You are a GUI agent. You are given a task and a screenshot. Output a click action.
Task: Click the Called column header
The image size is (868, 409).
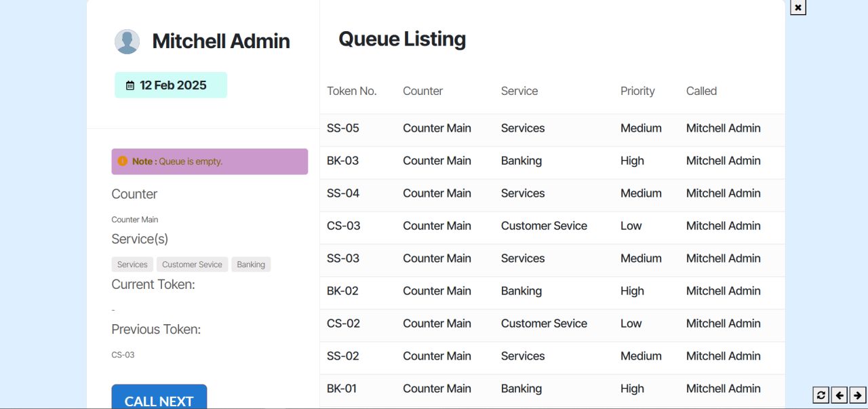[701, 91]
